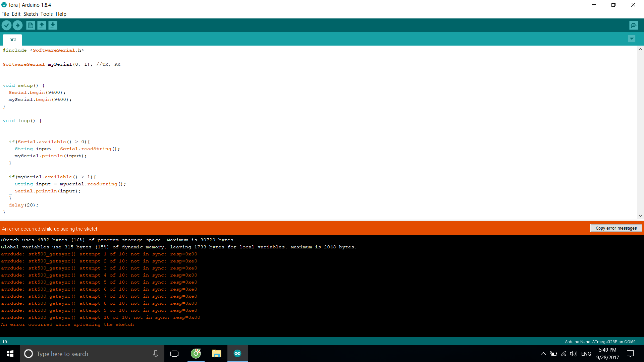Click the Save sketch down-arrow icon
The height and width of the screenshot is (362, 644).
click(x=53, y=25)
